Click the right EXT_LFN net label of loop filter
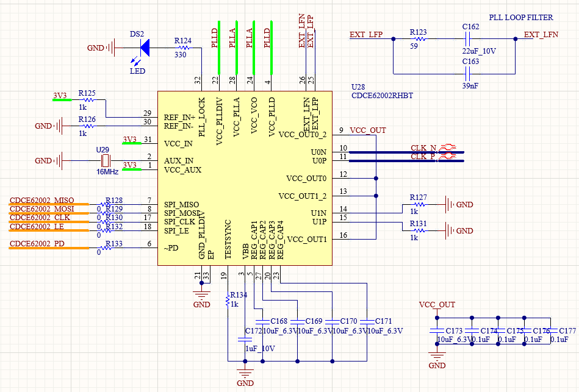579x392 pixels. click(x=541, y=35)
